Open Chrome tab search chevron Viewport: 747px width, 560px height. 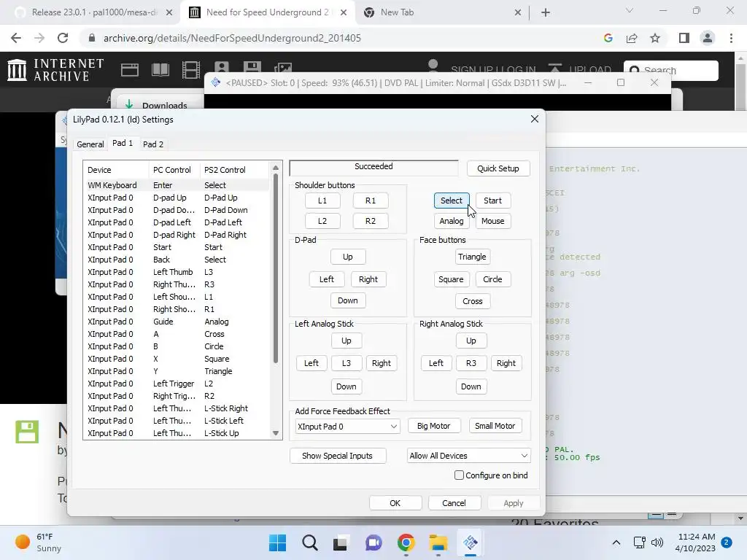coord(630,12)
